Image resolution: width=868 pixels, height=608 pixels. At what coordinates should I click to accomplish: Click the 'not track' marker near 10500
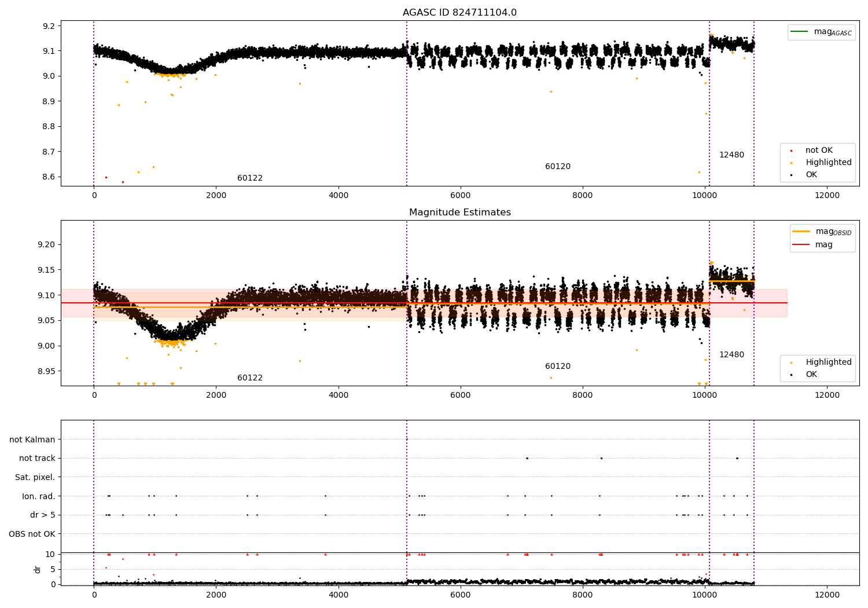click(737, 458)
